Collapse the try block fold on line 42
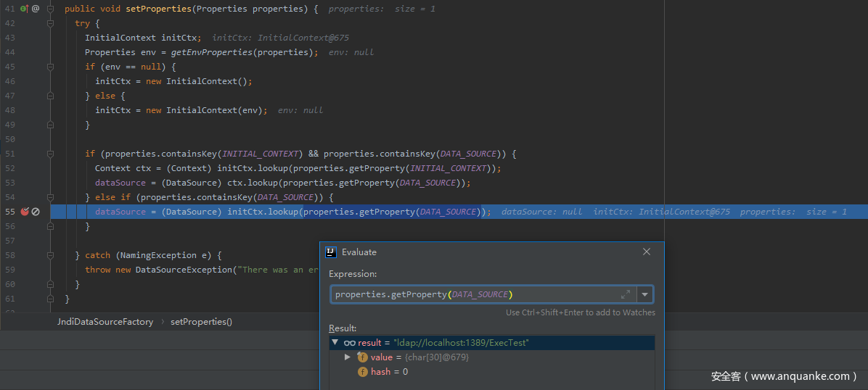 (51, 23)
